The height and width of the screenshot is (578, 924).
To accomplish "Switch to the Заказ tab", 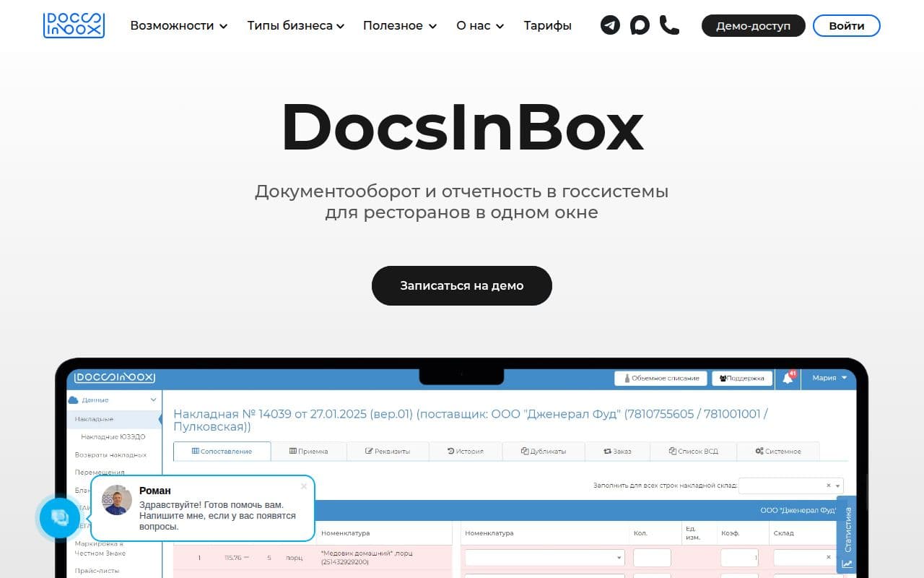I will click(x=617, y=451).
